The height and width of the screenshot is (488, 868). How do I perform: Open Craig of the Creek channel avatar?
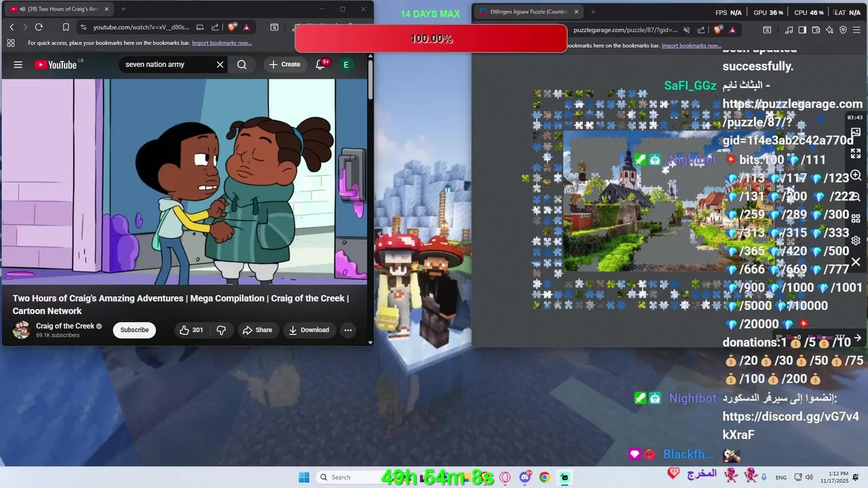(22, 330)
